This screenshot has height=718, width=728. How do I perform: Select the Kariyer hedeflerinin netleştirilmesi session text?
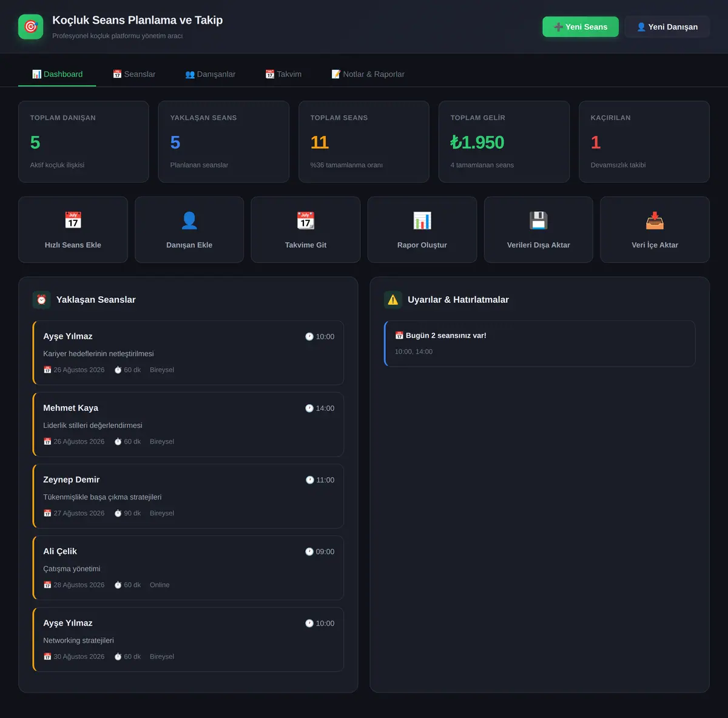tap(98, 354)
